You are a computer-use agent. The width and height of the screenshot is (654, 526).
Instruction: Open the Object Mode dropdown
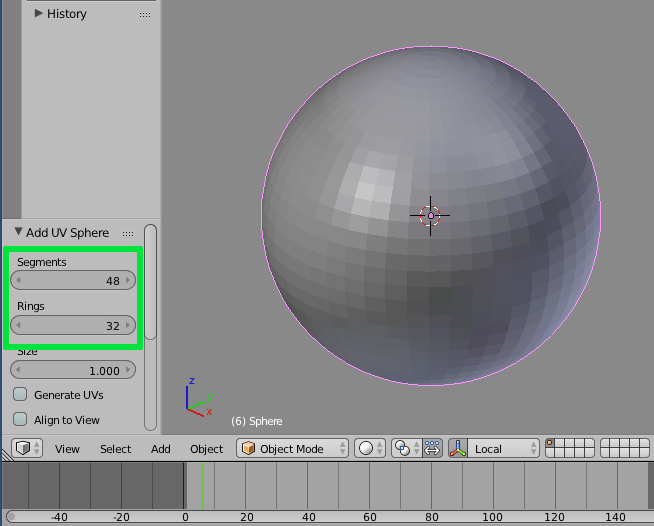[292, 448]
